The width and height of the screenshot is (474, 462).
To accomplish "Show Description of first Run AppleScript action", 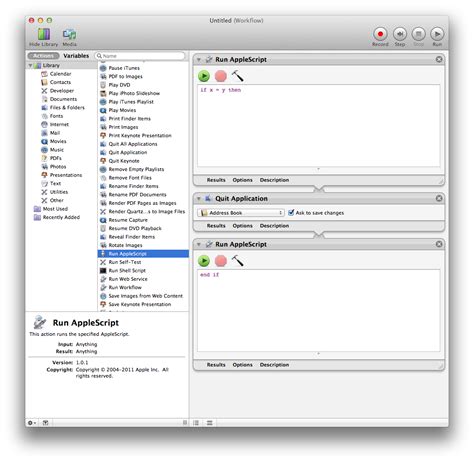I will pos(274,180).
